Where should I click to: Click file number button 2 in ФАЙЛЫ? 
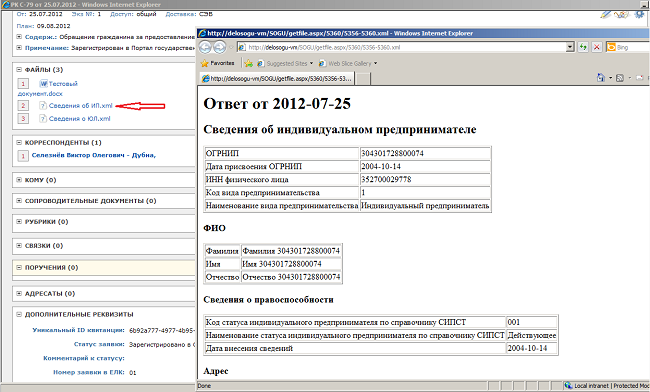click(23, 106)
